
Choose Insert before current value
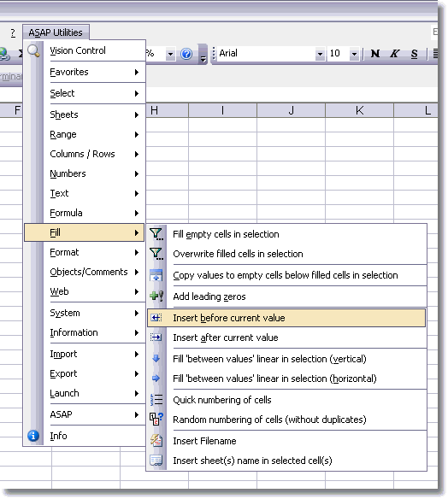(286, 318)
